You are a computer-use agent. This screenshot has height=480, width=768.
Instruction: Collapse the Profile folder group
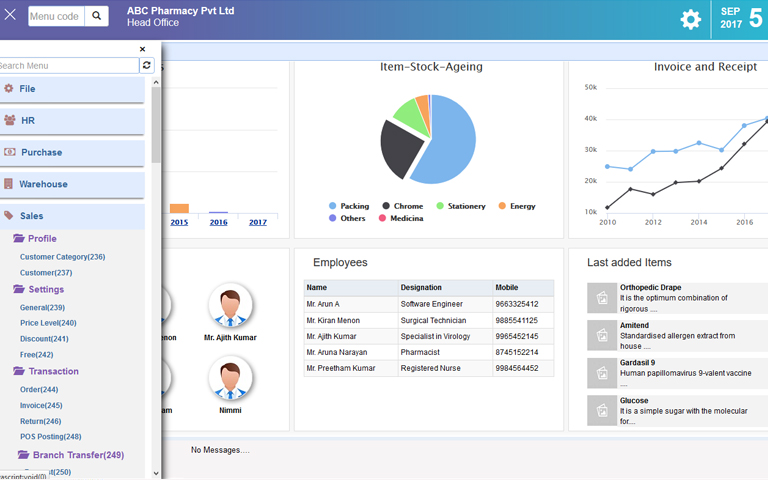pyautogui.click(x=42, y=239)
